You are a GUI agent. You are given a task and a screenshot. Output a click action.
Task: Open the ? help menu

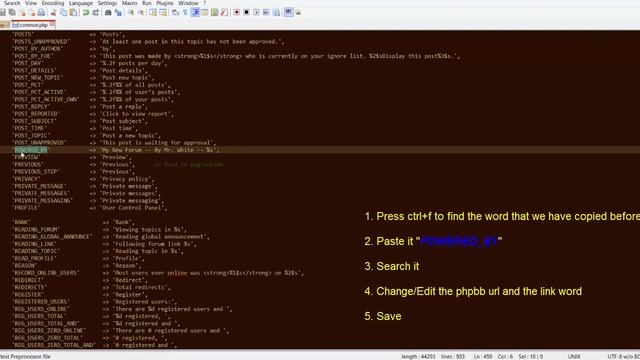(204, 3)
